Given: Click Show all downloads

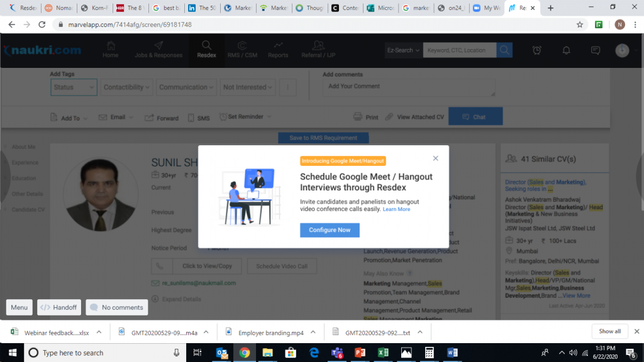Looking at the screenshot, I should (609, 331).
